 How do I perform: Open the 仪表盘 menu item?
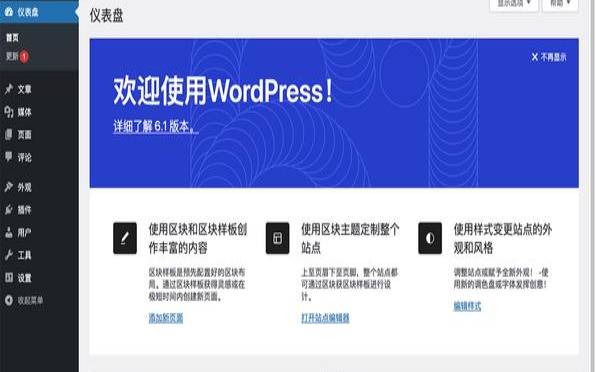point(40,12)
